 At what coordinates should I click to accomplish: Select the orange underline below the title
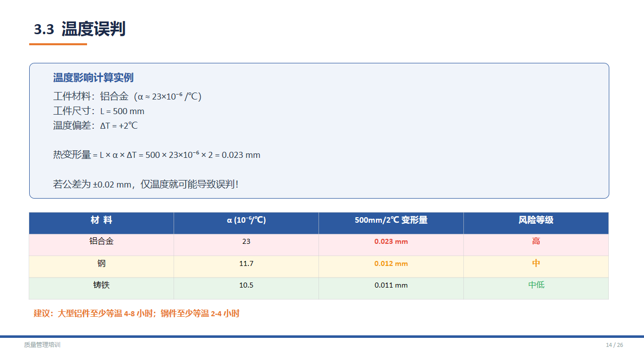click(58, 44)
